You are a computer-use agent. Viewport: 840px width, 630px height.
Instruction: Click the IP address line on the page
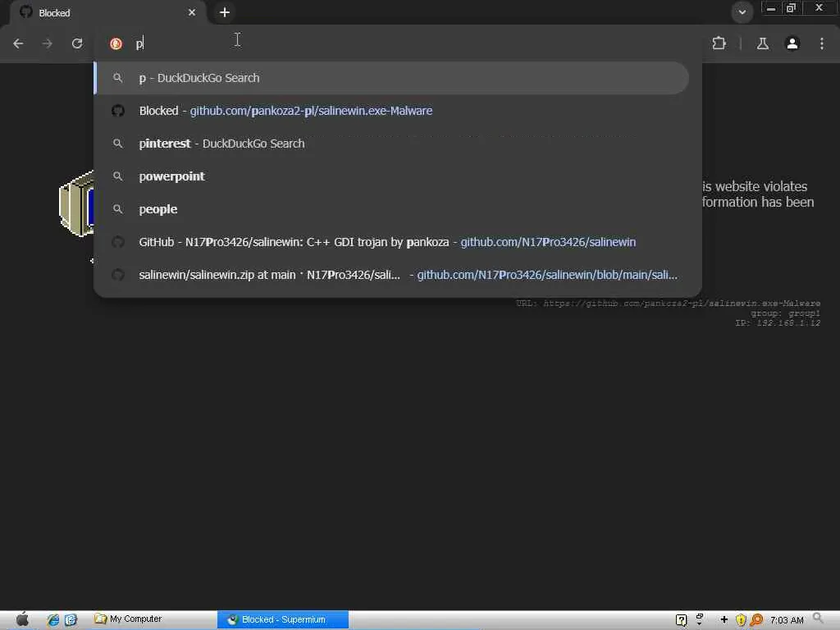[778, 323]
